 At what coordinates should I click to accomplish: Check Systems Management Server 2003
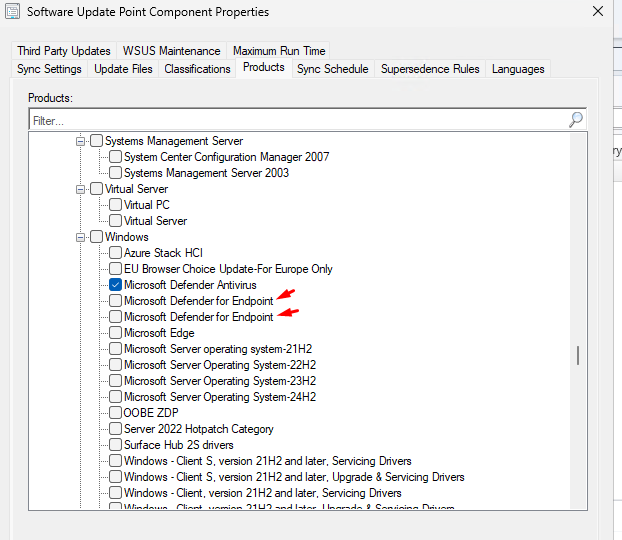point(115,173)
